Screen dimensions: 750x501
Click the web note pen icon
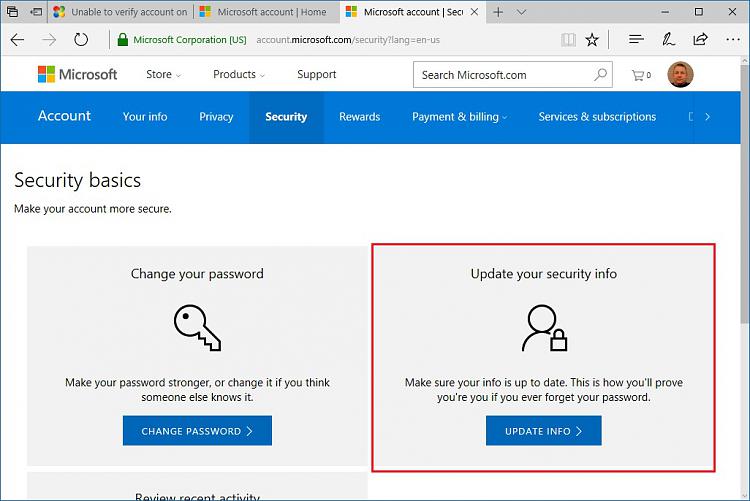click(x=668, y=39)
